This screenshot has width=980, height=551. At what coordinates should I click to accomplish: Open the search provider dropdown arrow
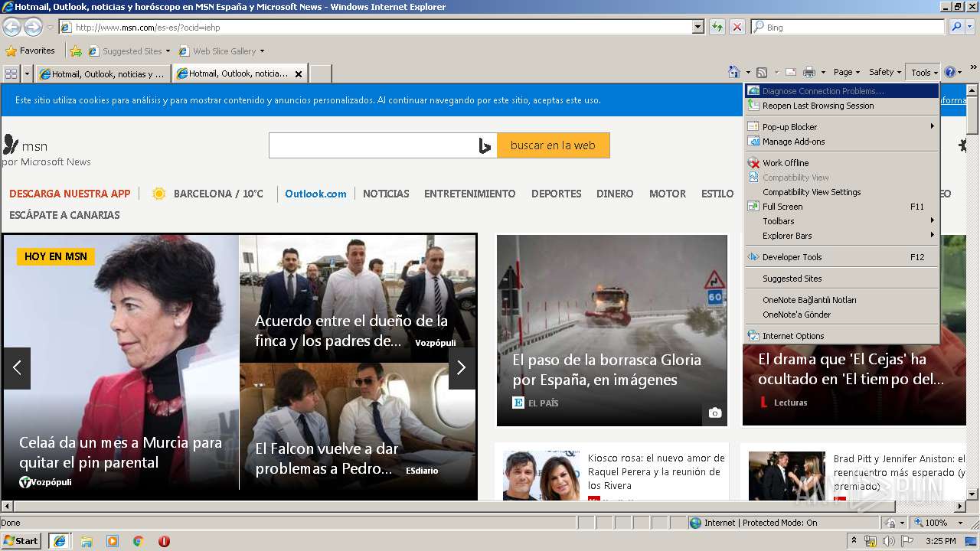coord(970,27)
